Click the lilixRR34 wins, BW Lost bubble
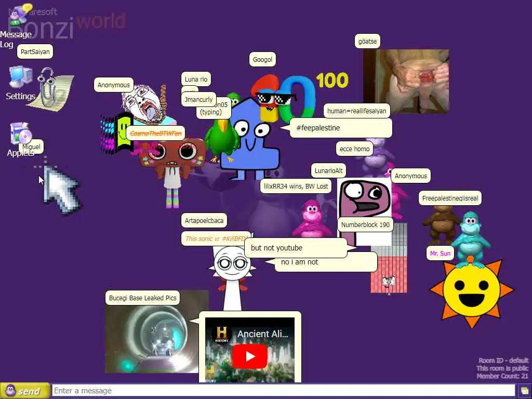 tap(296, 187)
